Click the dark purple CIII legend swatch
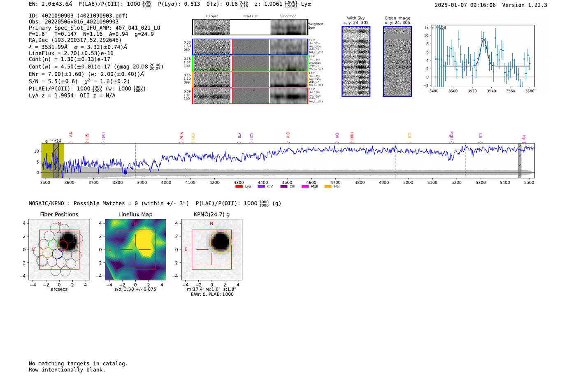 coord(284,186)
